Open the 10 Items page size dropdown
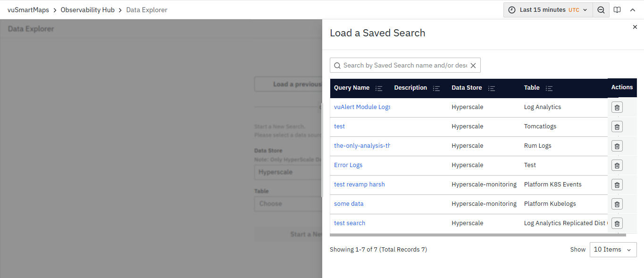The image size is (644, 278). point(613,250)
